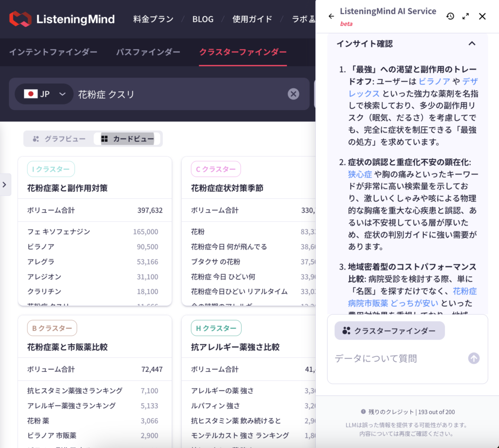Expand the AI panel to fullscreen
This screenshot has height=448, width=499.
tap(466, 16)
